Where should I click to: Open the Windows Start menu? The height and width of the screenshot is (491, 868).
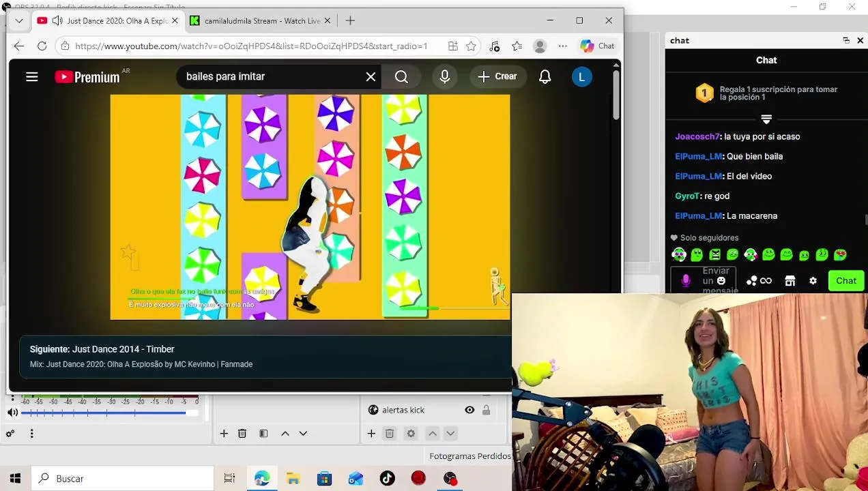click(x=15, y=478)
